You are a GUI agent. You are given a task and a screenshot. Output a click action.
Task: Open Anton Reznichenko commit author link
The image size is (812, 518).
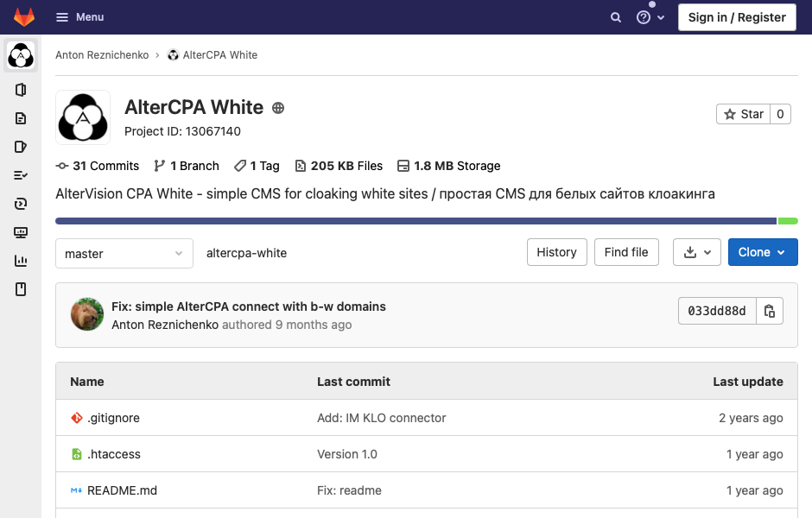click(165, 325)
